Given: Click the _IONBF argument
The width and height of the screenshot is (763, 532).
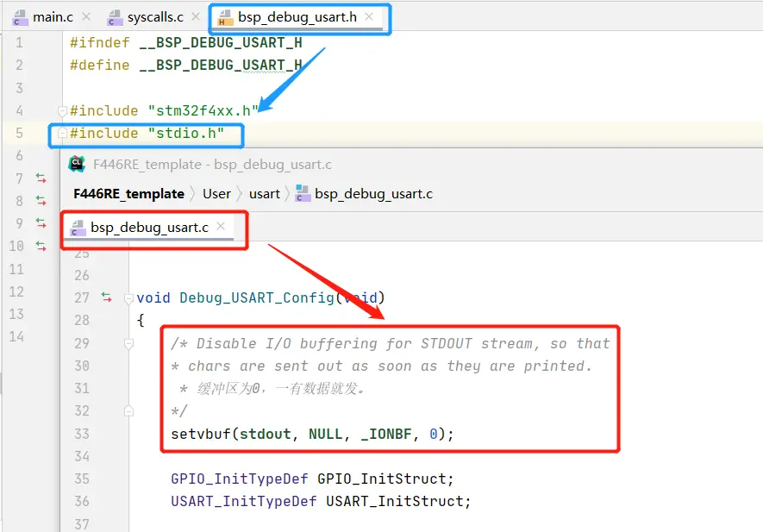Looking at the screenshot, I should click(x=386, y=434).
